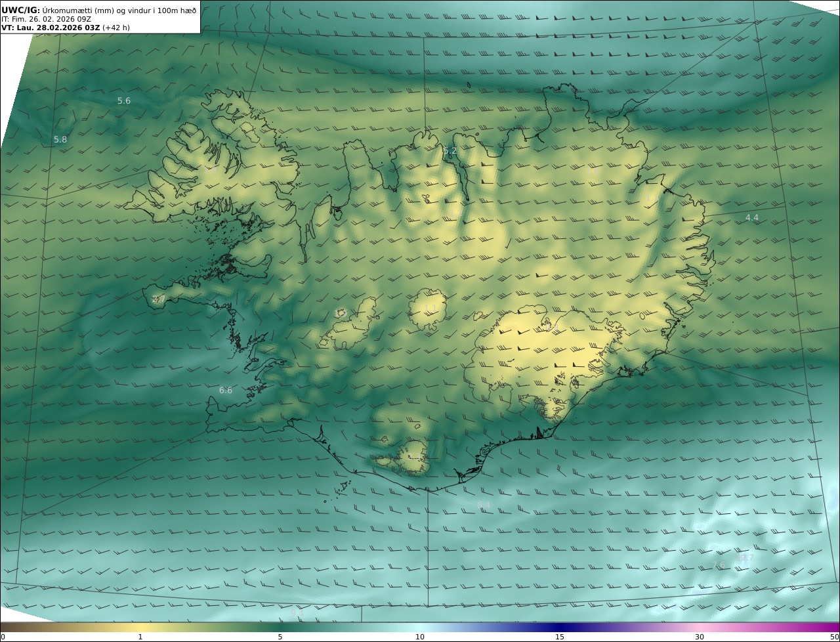Select the 5 mm tick on the colorbar

point(280,637)
